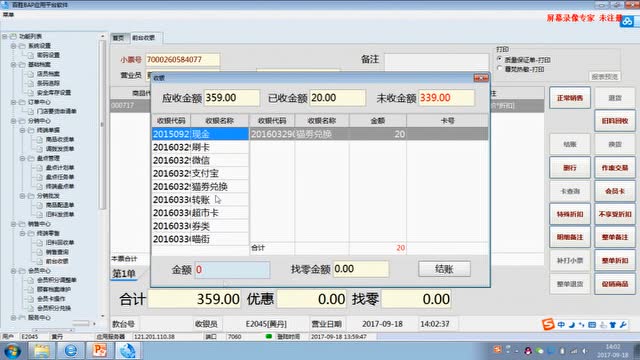Close the 收银 payment dialog

[481, 78]
